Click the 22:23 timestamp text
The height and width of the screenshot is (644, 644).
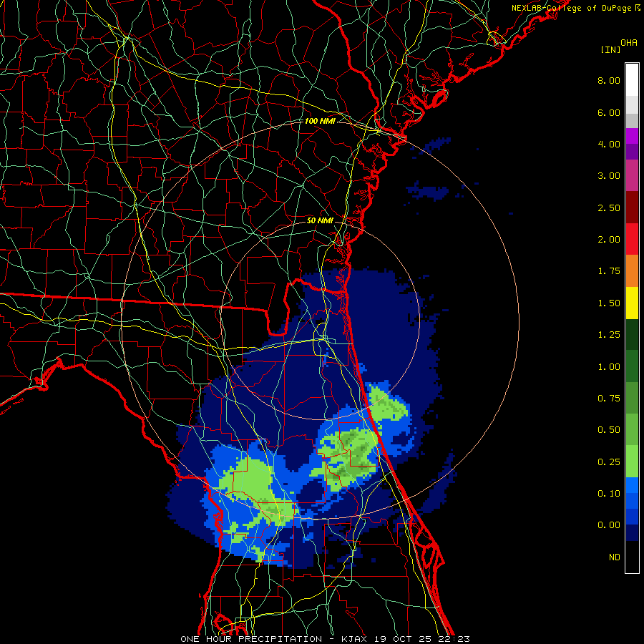tap(454, 639)
